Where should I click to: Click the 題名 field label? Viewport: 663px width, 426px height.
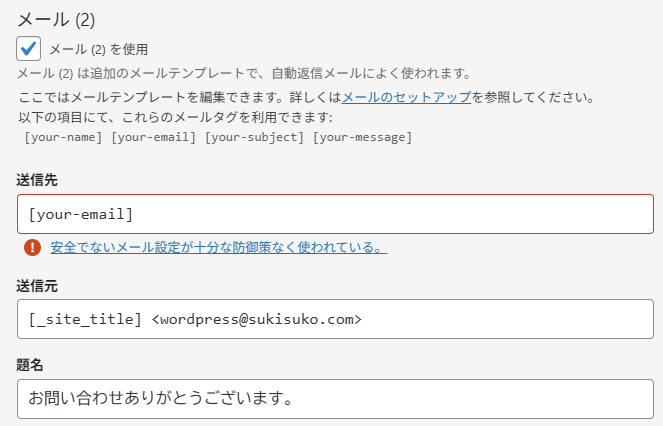pyautogui.click(x=30, y=365)
